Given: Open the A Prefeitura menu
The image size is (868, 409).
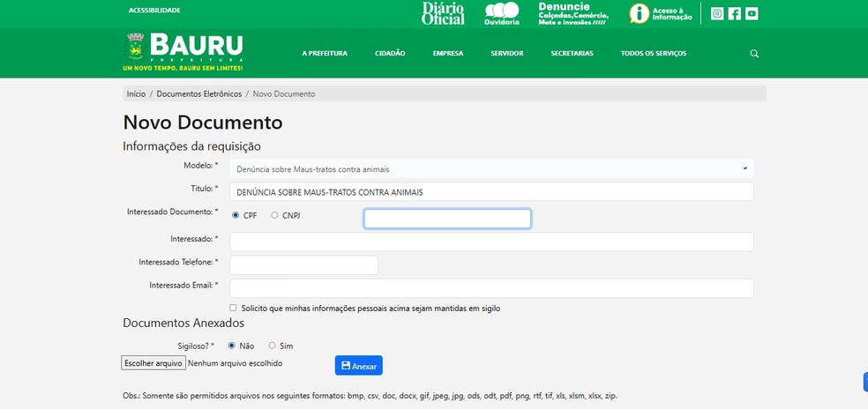Looking at the screenshot, I should click(325, 54).
